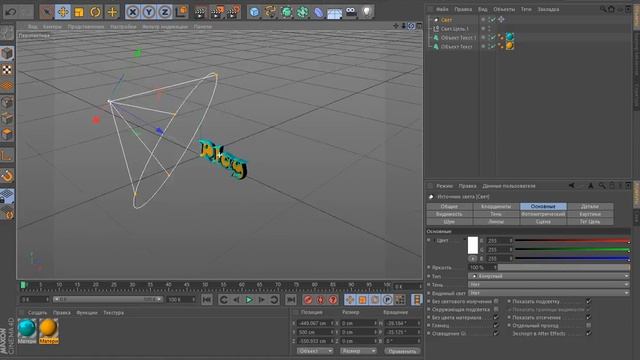This screenshot has height=360, width=640.
Task: Add a camera object icon
Action: click(x=351, y=12)
